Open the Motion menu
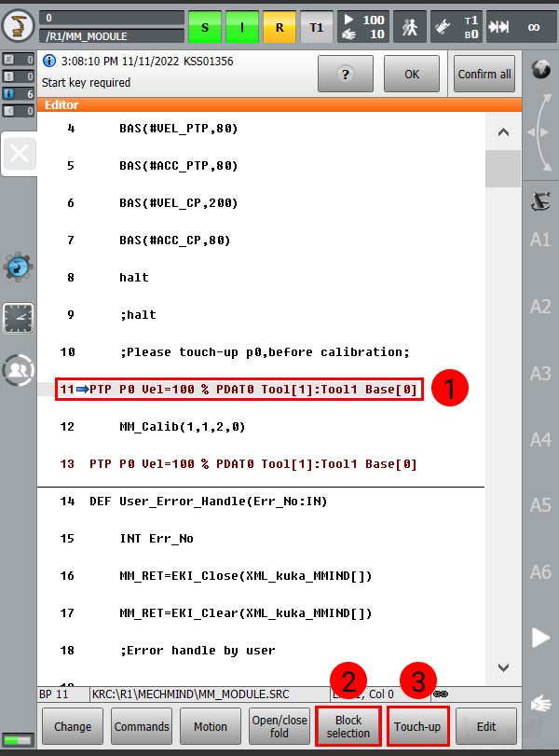 point(210,726)
